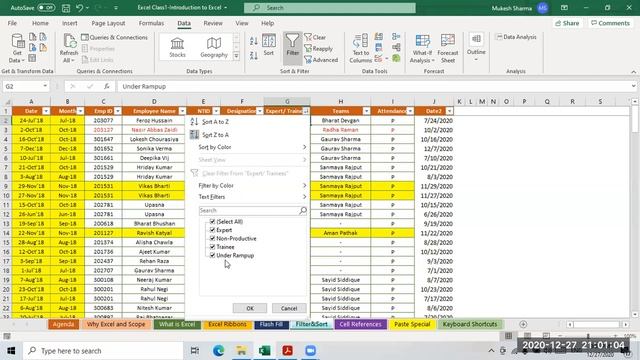Open the Attendance filter dropdown
Viewport: 640px width, 360px height.
(410, 111)
